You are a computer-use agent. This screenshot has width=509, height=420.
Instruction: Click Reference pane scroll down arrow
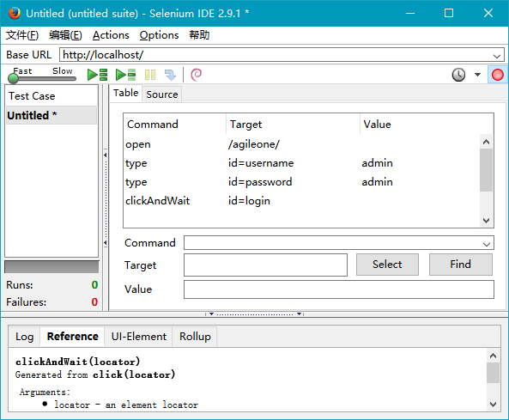[x=493, y=405]
